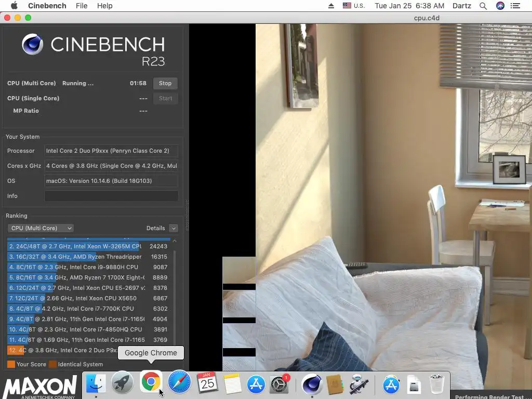Select rank 9 i7-1165 at 2.81 GHz row

(88, 320)
